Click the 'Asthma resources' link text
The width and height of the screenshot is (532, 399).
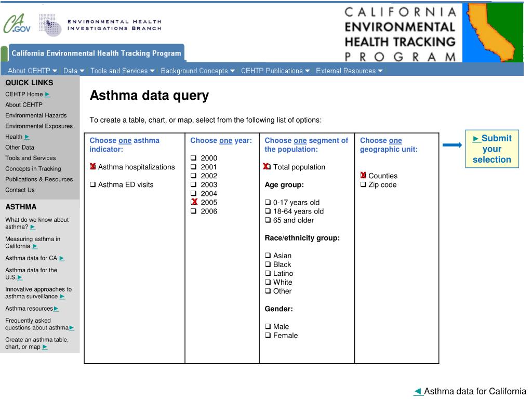(29, 309)
